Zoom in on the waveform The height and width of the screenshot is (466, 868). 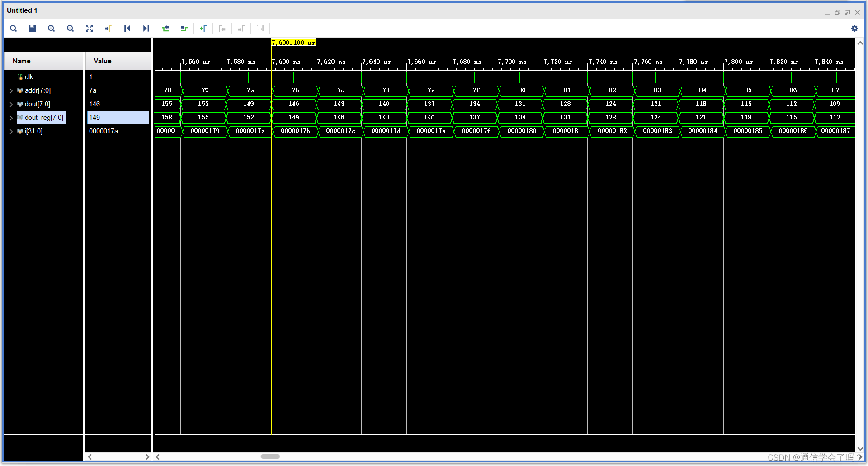coord(51,29)
